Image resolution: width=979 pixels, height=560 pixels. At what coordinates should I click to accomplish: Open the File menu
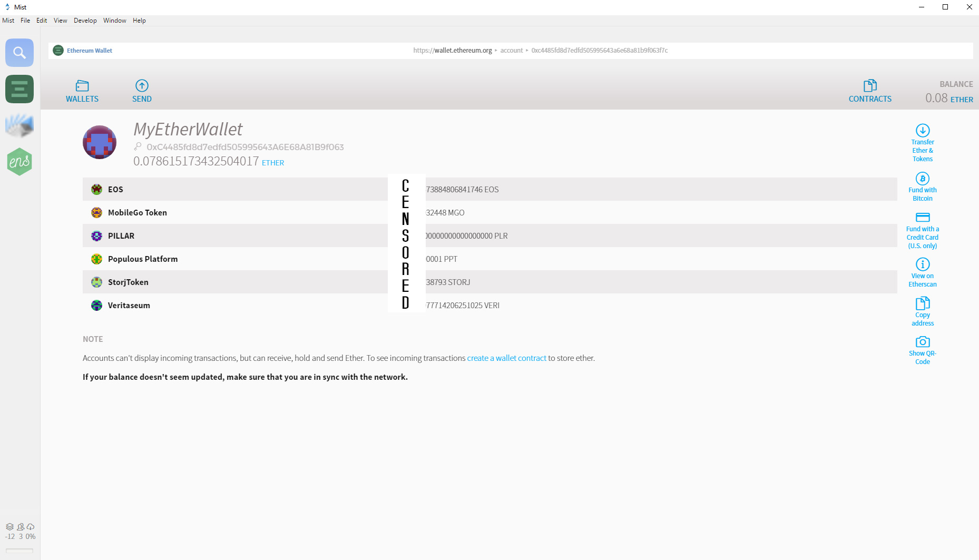click(x=25, y=21)
